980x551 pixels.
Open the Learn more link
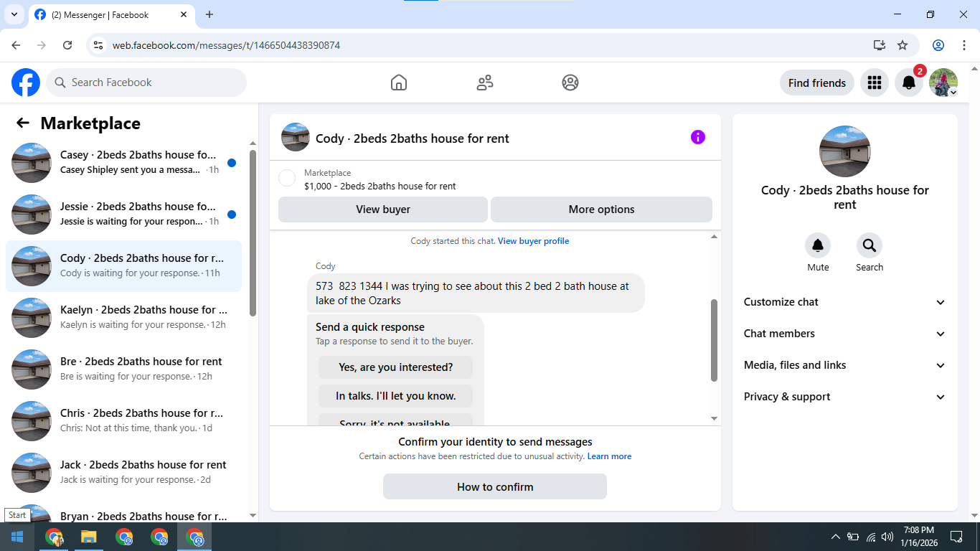pos(609,456)
